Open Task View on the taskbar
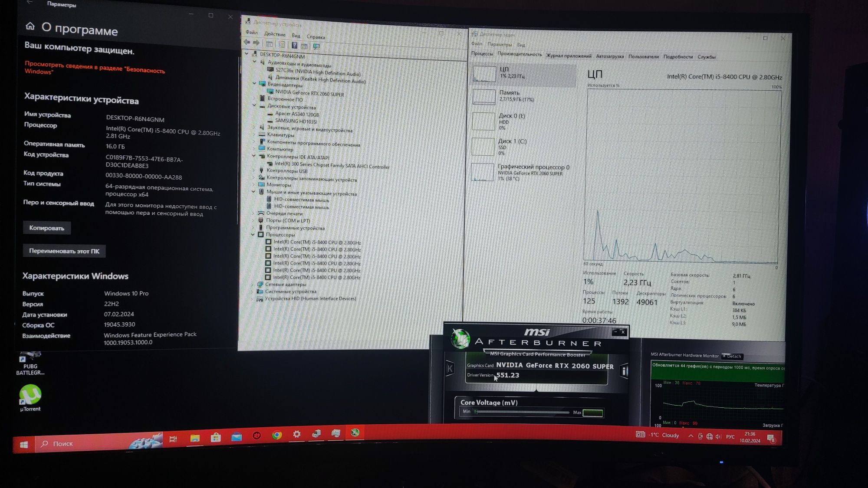 point(173,439)
